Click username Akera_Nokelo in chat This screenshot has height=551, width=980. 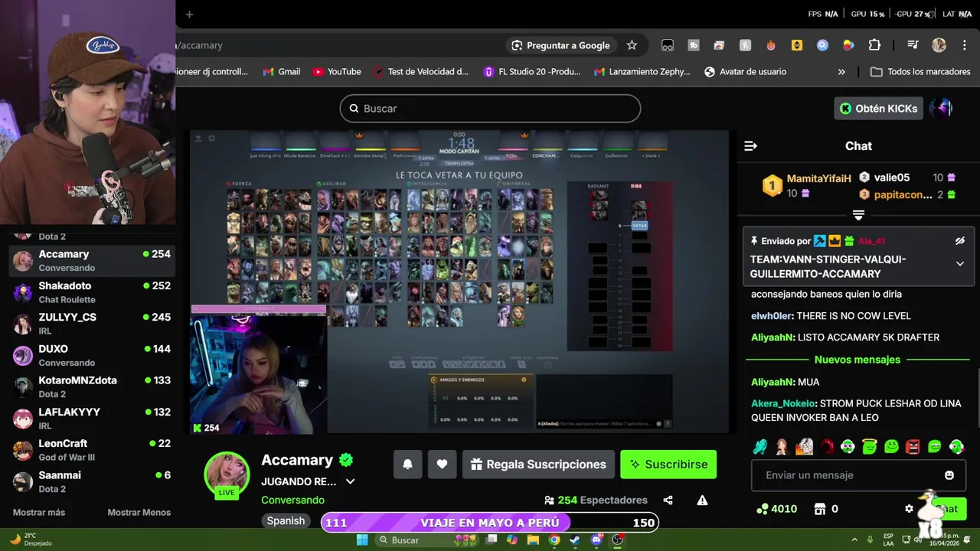point(784,403)
